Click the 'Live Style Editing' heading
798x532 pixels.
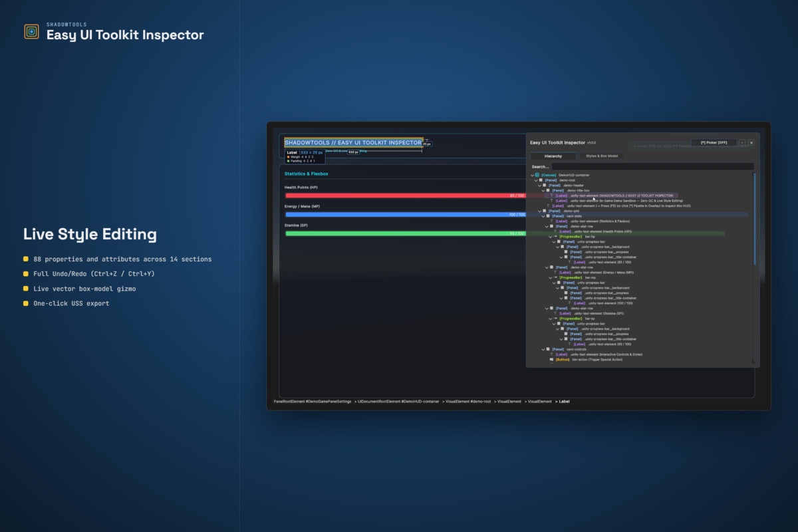(x=90, y=234)
